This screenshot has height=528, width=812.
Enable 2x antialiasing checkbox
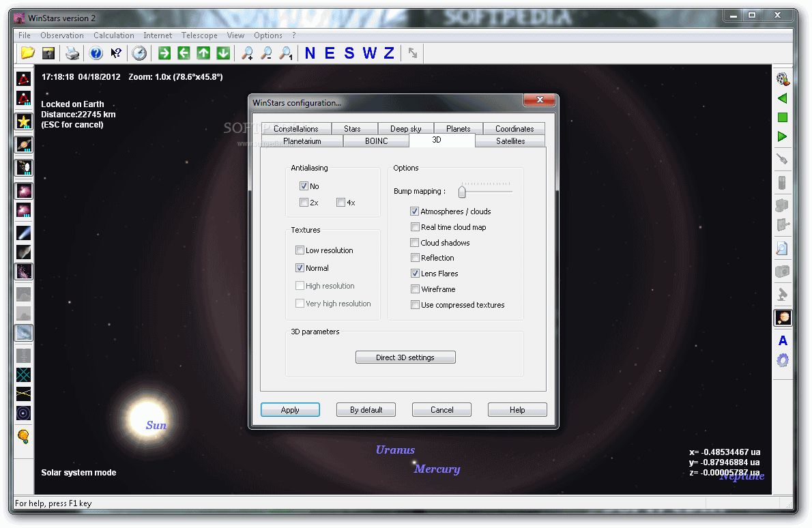[x=304, y=203]
